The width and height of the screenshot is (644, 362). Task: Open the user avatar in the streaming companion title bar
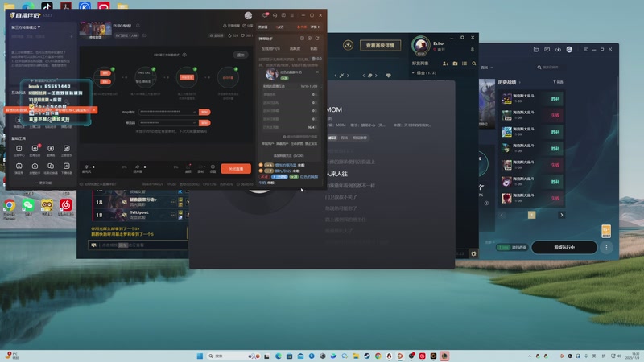248,15
